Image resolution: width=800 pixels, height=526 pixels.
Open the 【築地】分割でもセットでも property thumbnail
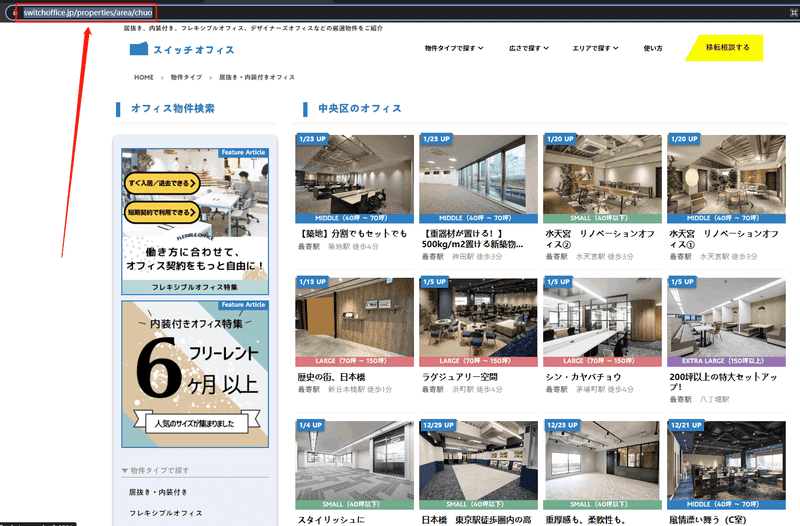pos(354,179)
